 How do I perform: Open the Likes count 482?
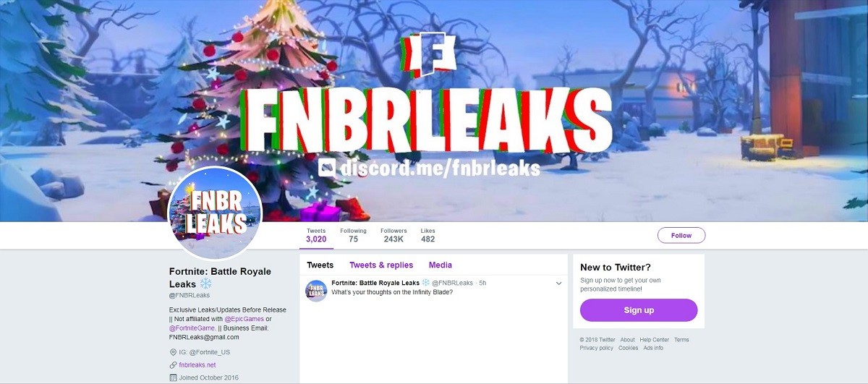(428, 235)
